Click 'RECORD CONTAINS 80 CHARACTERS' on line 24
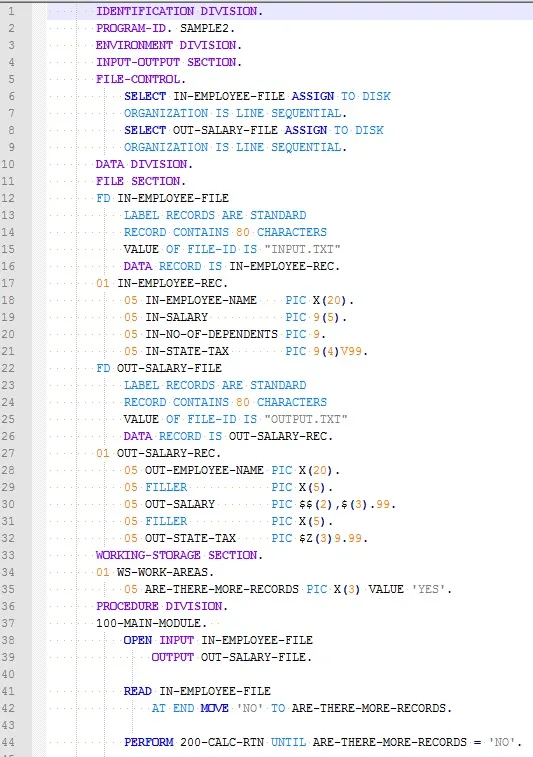Image resolution: width=533 pixels, height=757 pixels. pos(225,402)
